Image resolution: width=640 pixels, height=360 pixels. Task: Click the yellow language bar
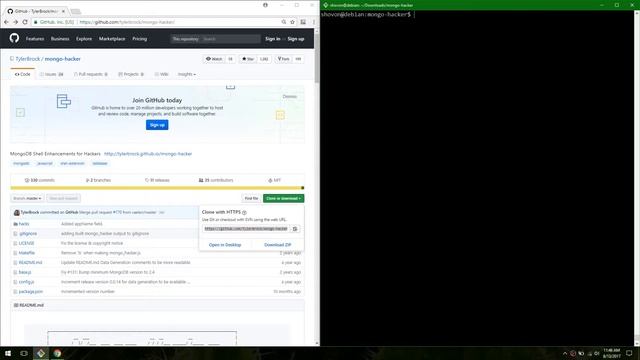[157, 188]
